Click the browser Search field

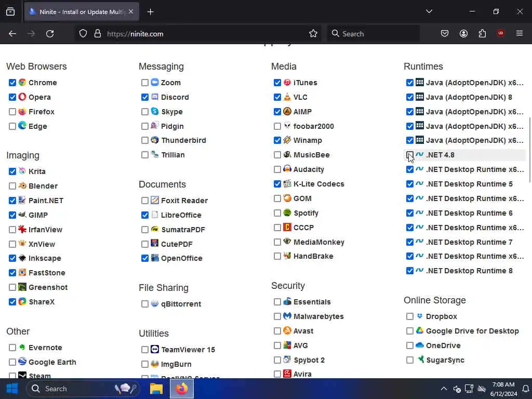click(x=373, y=34)
